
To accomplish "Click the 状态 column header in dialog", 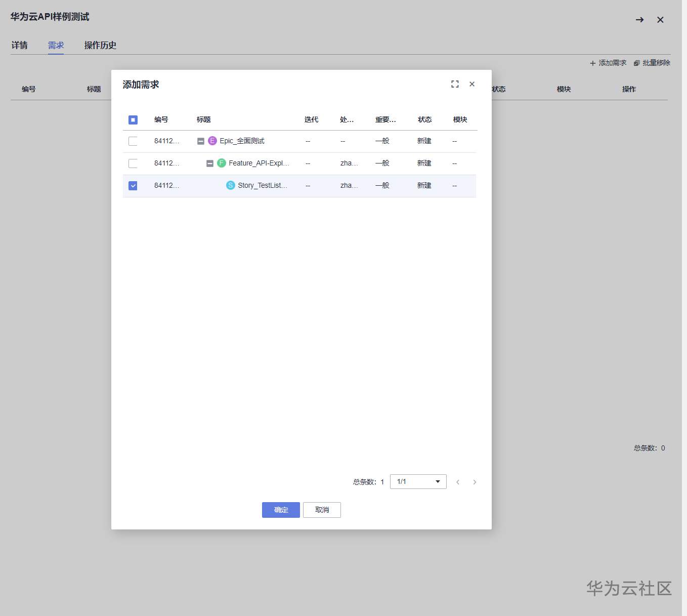I will (x=425, y=119).
